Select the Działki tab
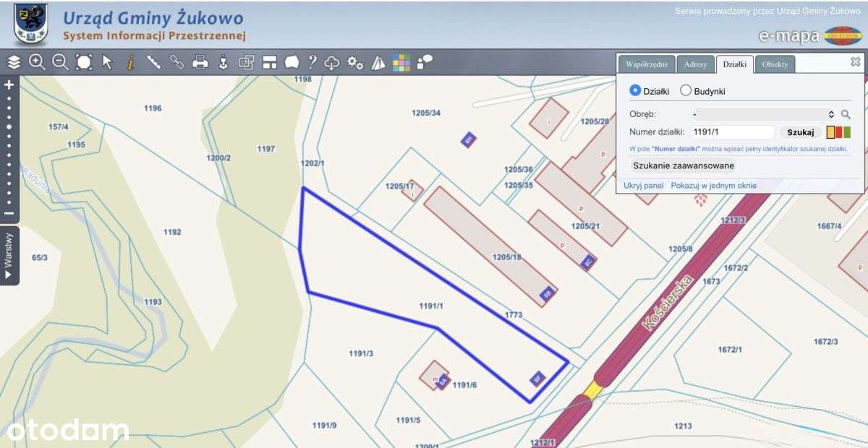The width and height of the screenshot is (868, 448). (x=735, y=64)
